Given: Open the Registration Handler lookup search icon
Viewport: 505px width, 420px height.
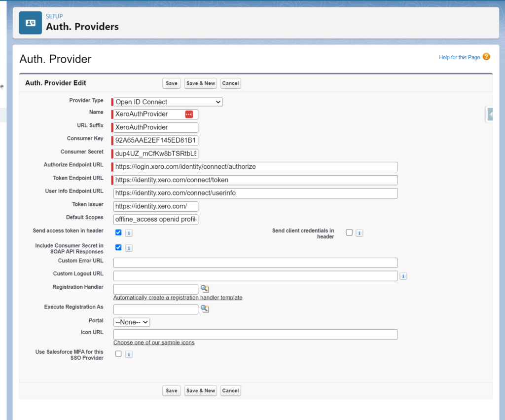Looking at the screenshot, I should [x=205, y=288].
